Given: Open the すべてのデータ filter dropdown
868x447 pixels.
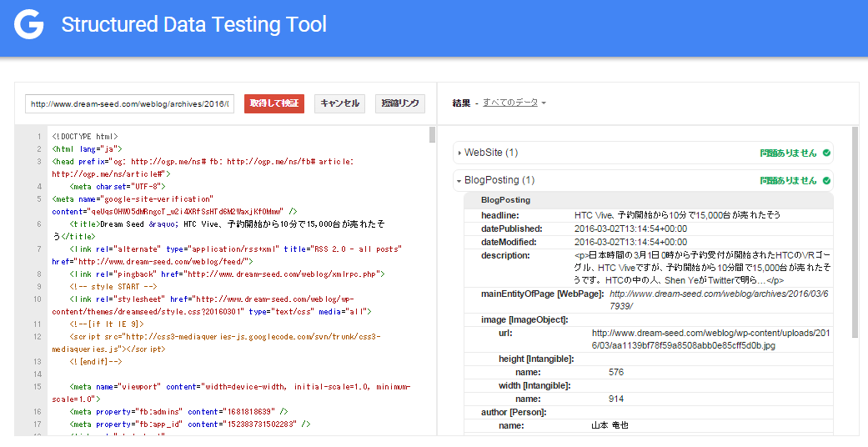Looking at the screenshot, I should 514,103.
